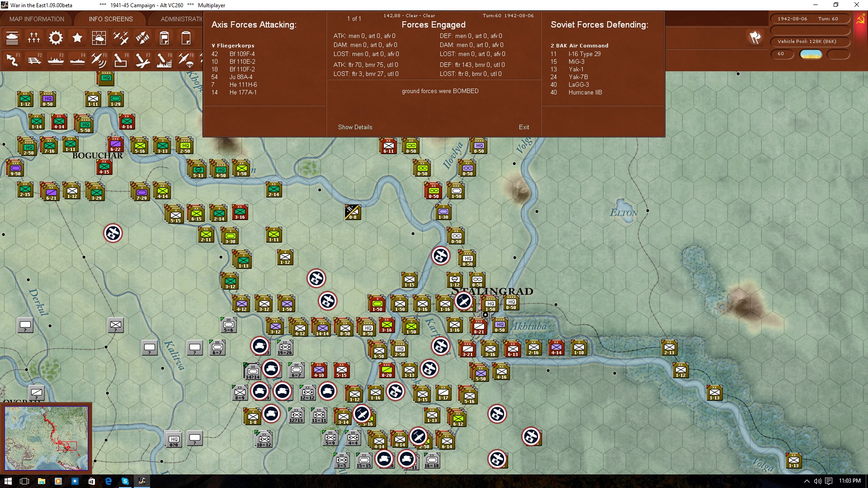Open the Action Center notifications icon
Viewport: 868px width, 488px height.
[x=829, y=481]
